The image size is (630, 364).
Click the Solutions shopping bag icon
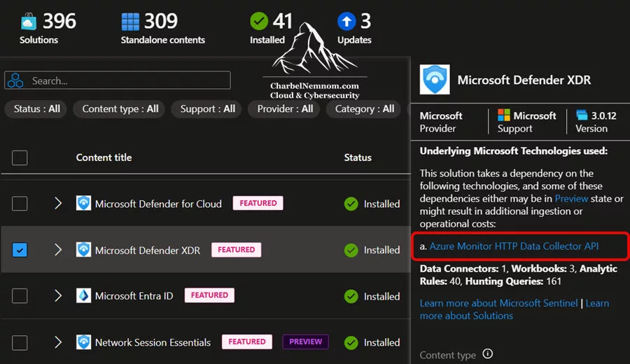(x=29, y=21)
